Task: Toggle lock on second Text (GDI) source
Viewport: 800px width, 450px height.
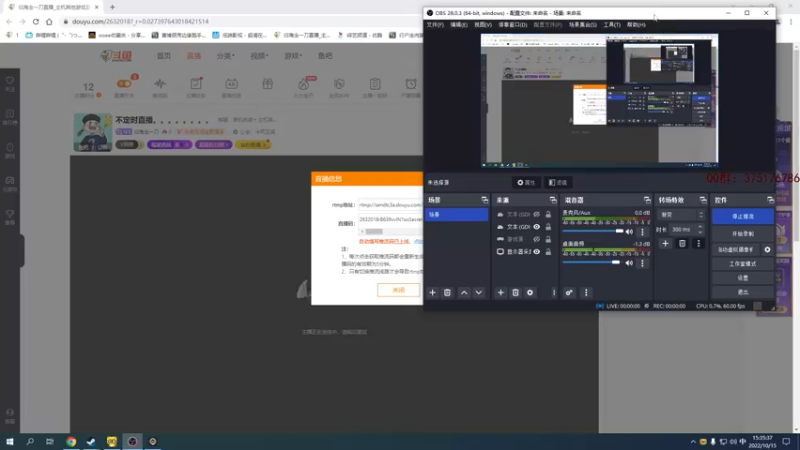Action: click(x=548, y=227)
